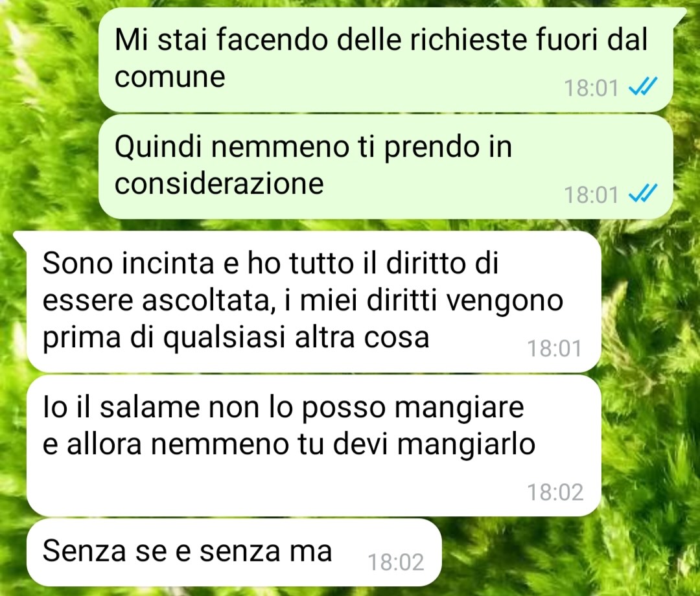Select the 'Senza se e senza ma' bubble

[x=234, y=553]
